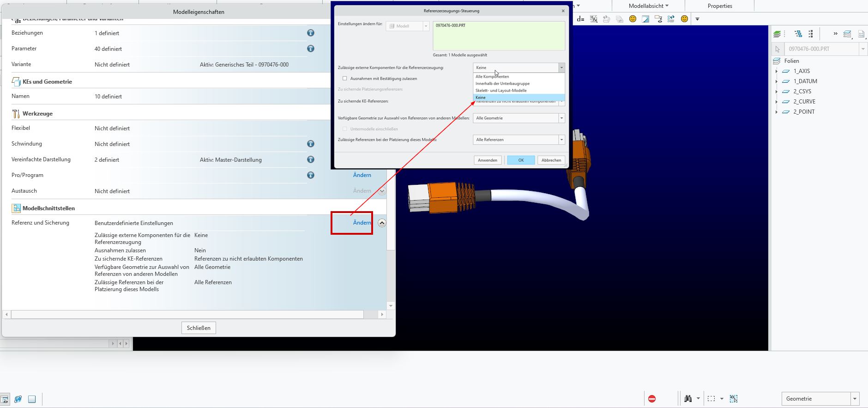This screenshot has height=408, width=868.
Task: Expand the 2_POINT layer
Action: [x=776, y=112]
